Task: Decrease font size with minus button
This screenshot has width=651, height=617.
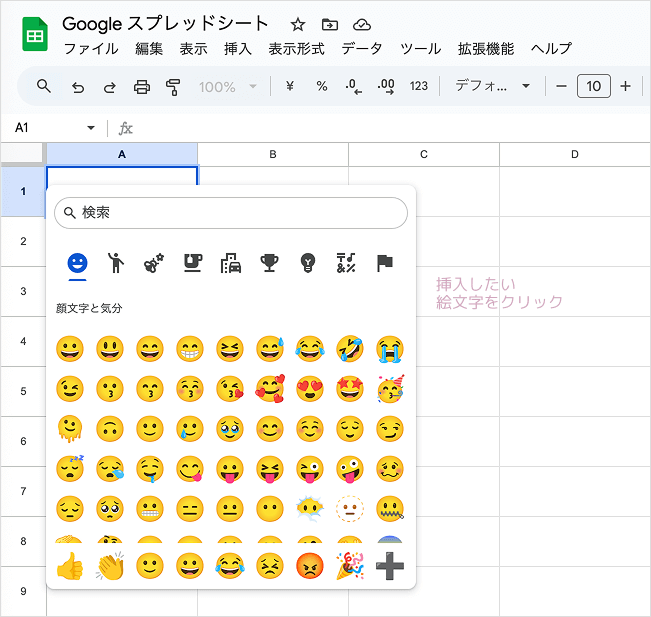Action: pyautogui.click(x=561, y=86)
